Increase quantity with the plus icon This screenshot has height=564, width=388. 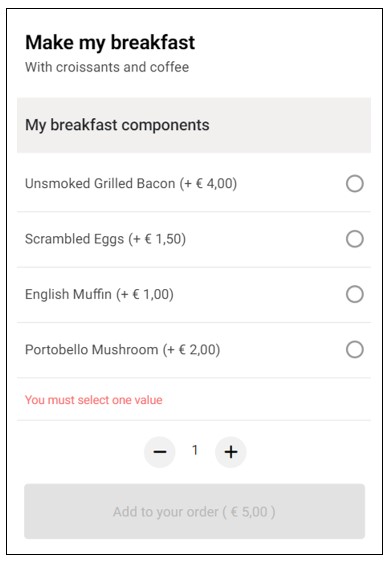(x=230, y=452)
